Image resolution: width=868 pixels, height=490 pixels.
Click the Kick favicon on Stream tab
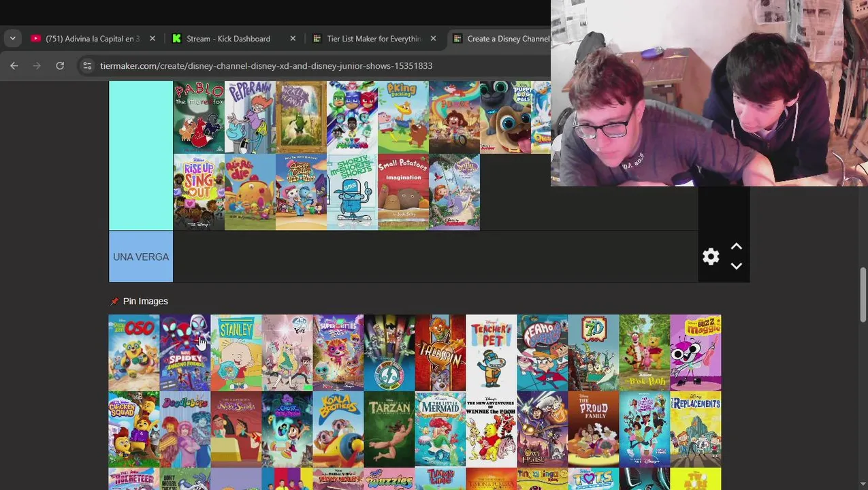coord(176,39)
